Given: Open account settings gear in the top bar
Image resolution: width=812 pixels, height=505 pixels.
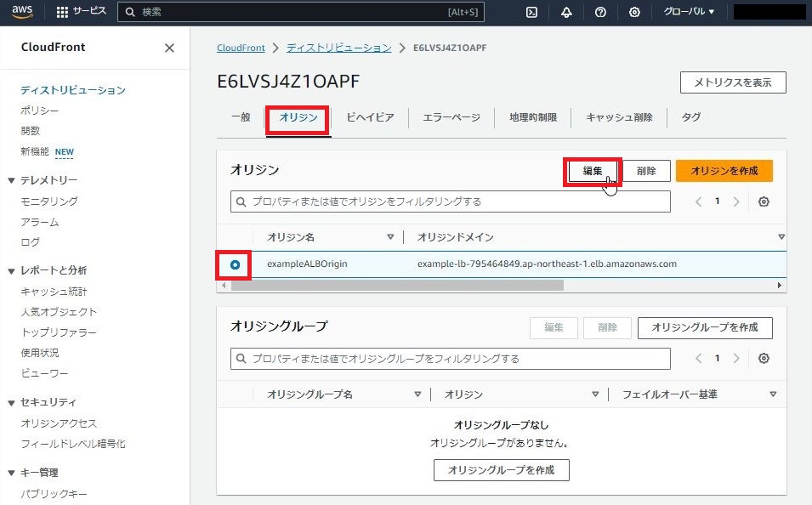Looking at the screenshot, I should (x=635, y=12).
